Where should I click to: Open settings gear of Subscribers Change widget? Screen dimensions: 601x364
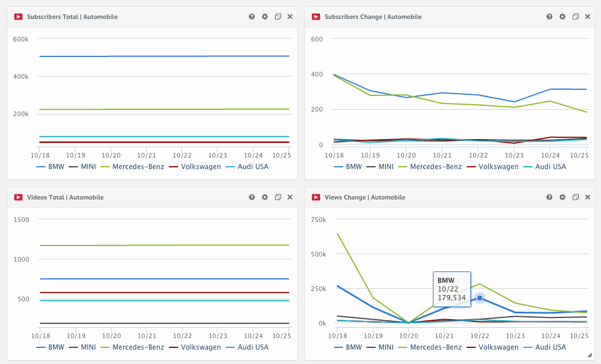click(562, 17)
